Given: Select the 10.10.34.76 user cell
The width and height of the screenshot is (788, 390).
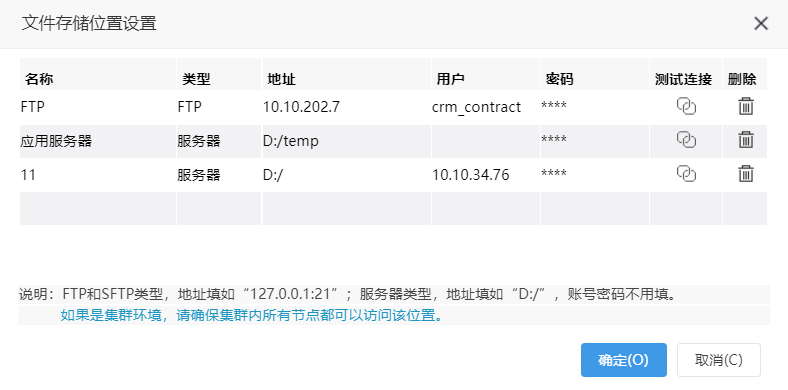Looking at the screenshot, I should (485, 174).
